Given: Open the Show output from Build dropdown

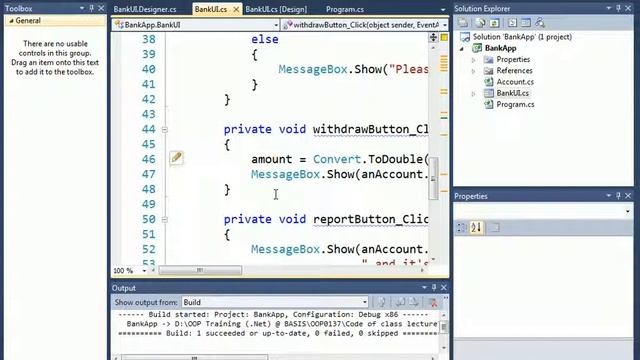Looking at the screenshot, I should [365, 302].
